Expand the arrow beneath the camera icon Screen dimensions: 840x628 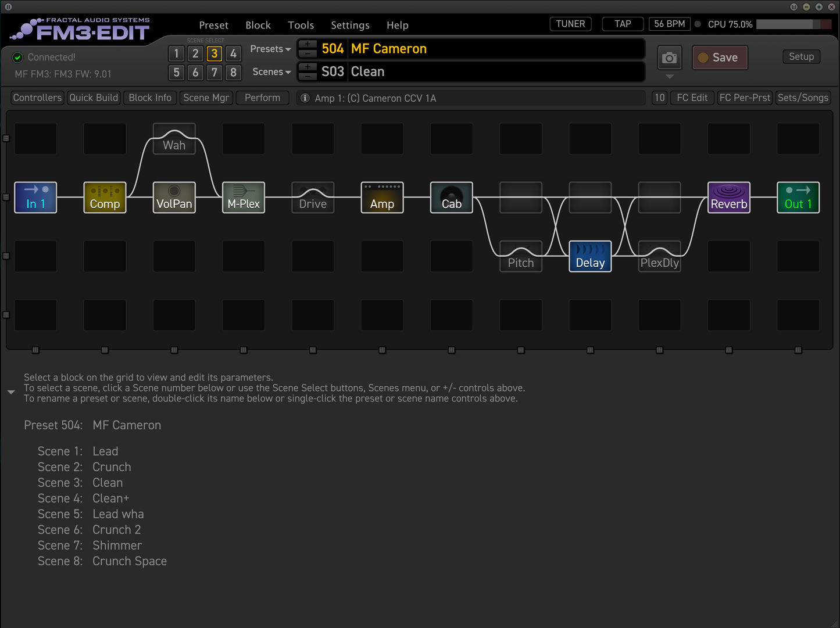click(670, 77)
